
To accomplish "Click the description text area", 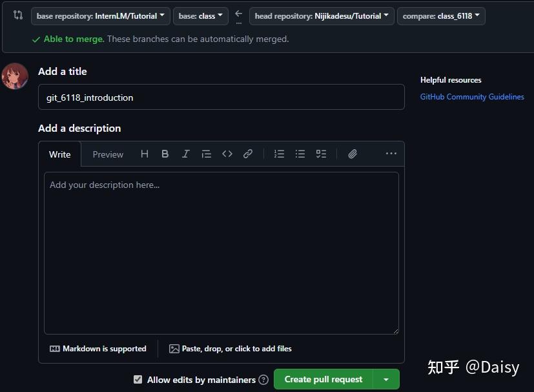I will point(221,252).
